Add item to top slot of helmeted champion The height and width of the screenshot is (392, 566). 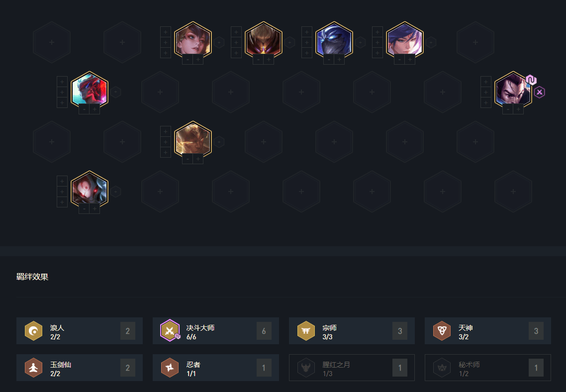(236, 32)
